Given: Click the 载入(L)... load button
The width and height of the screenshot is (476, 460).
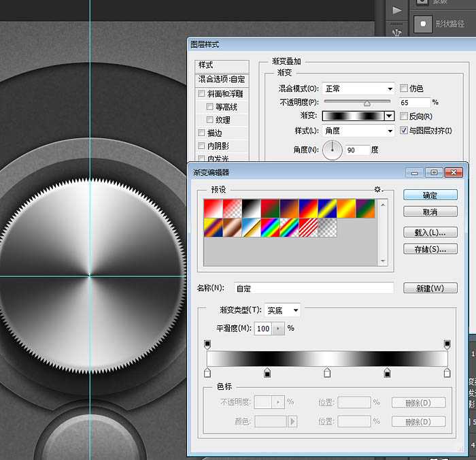Looking at the screenshot, I should tap(430, 232).
